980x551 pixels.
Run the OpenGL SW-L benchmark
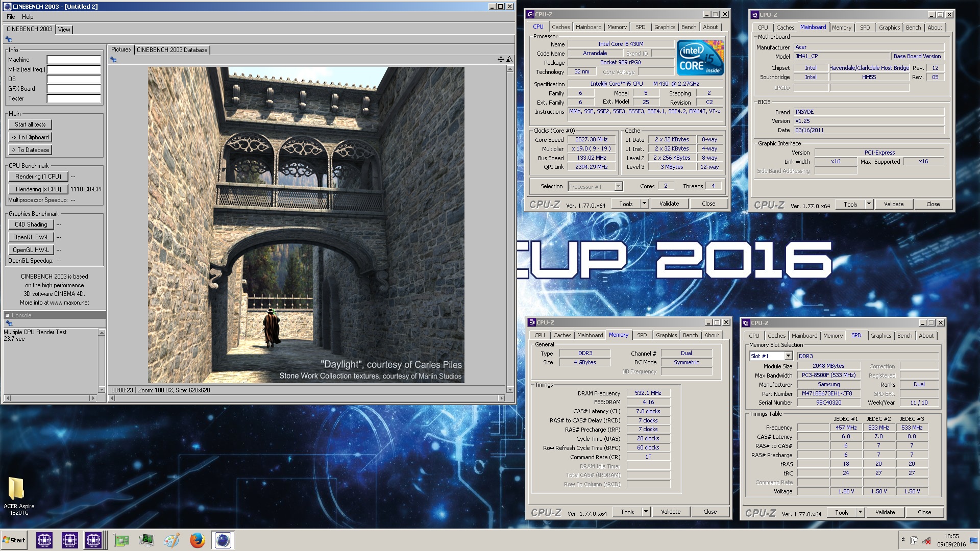pyautogui.click(x=31, y=237)
